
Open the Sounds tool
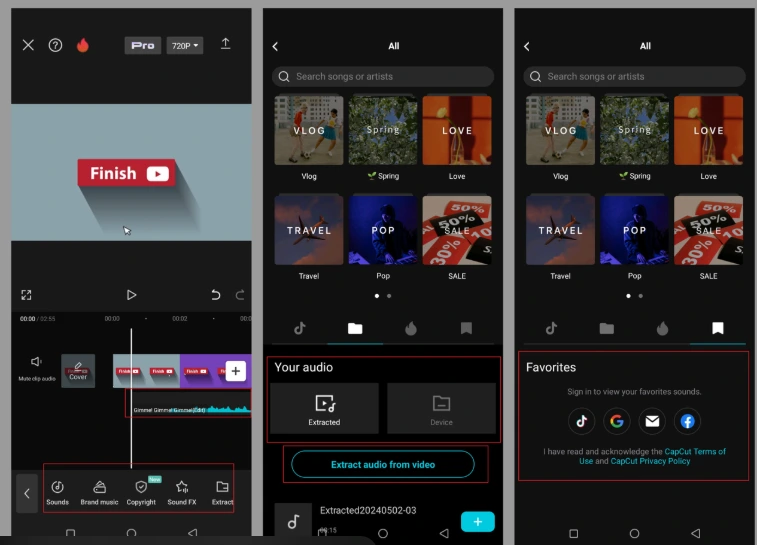[57, 493]
